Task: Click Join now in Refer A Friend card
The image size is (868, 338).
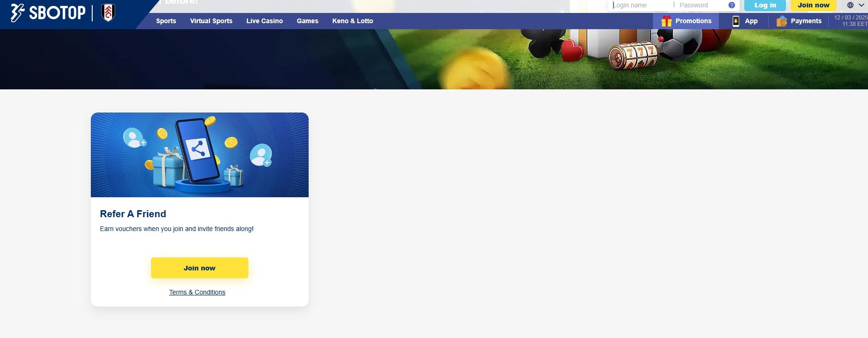Action: point(200,268)
